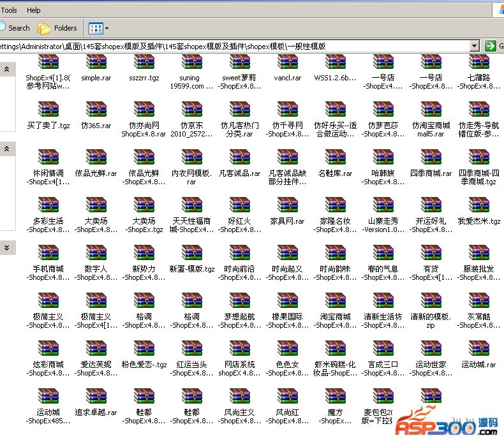Click the 魔方 file name
Image resolution: width=504 pixels, height=438 pixels.
(x=335, y=416)
